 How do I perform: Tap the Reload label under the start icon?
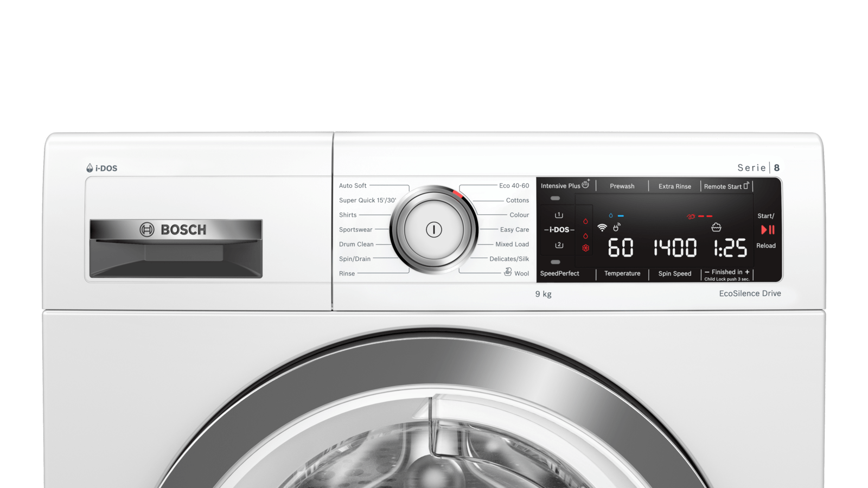pyautogui.click(x=766, y=246)
